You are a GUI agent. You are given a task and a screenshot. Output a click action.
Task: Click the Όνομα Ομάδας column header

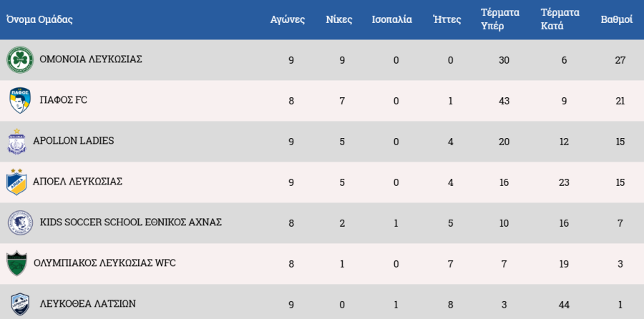pyautogui.click(x=39, y=20)
